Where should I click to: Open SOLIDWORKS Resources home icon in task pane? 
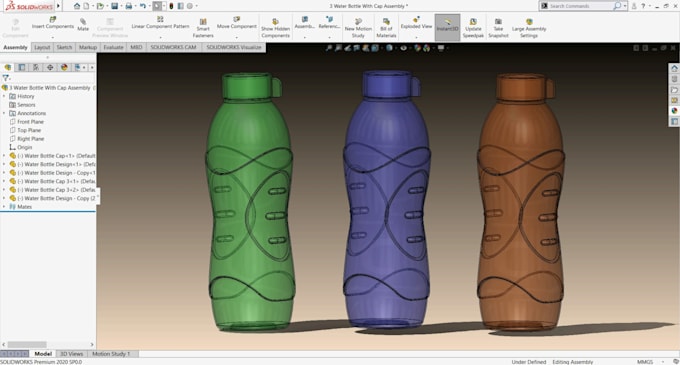tap(674, 68)
